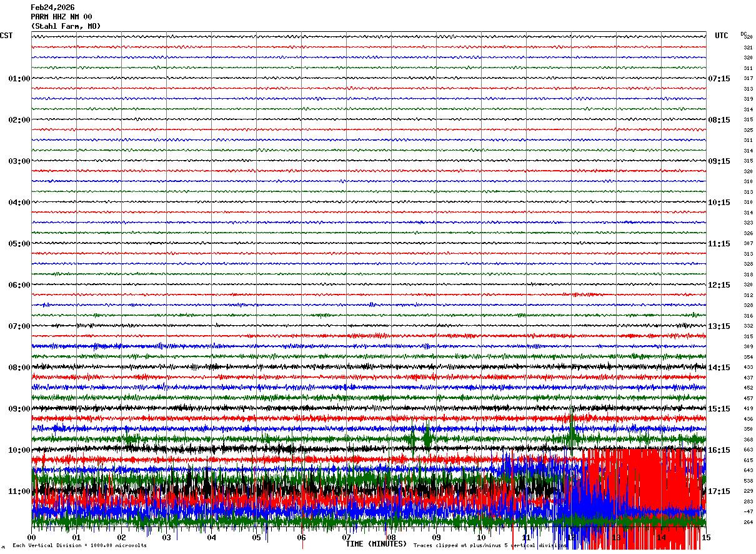This screenshot has height=554, width=756.
Task: Click the '13:15' UTC time label
Action: [719, 326]
